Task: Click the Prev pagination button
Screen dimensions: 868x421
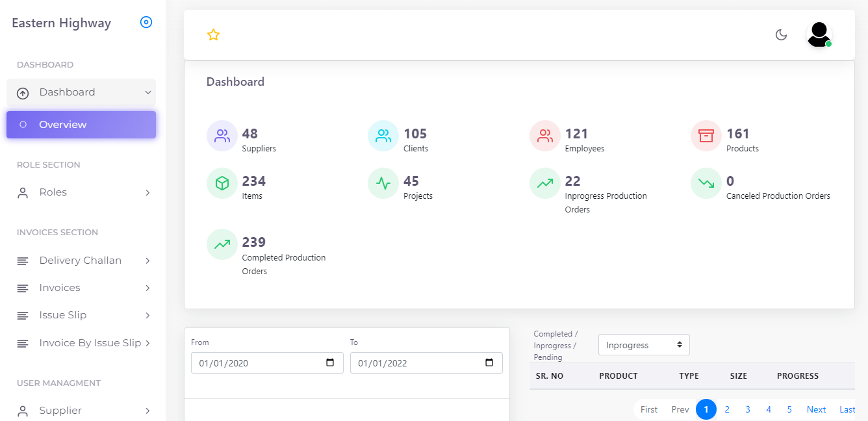Action: pos(680,409)
